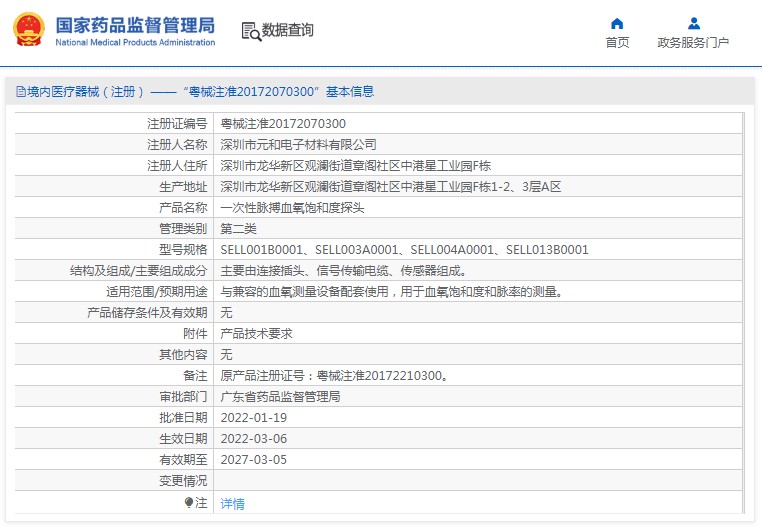Click 无 in the 产品储存条件及有效期 row
The image size is (762, 527).
point(226,313)
